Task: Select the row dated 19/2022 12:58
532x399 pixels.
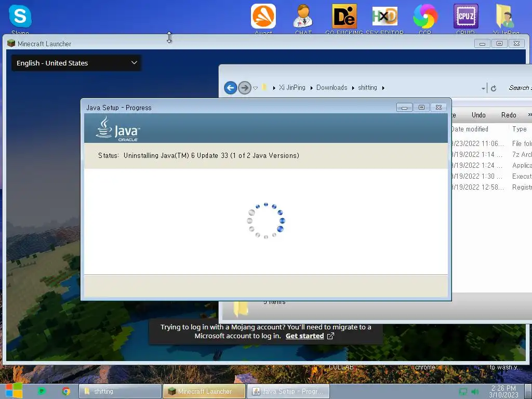Action: (x=491, y=187)
